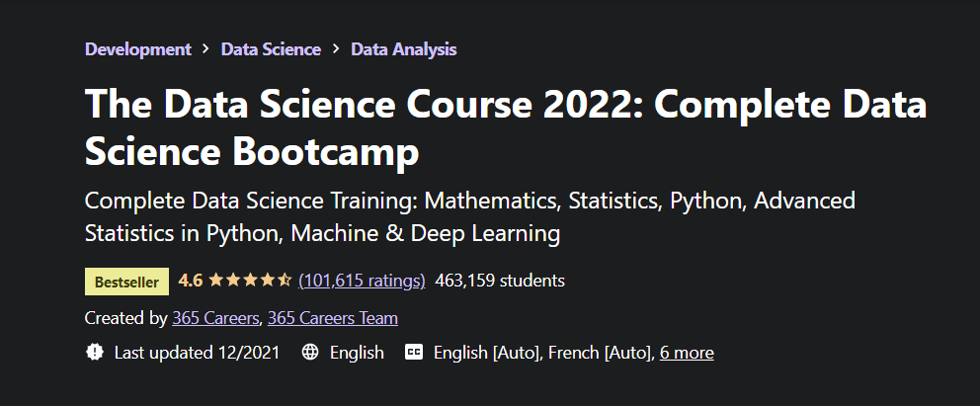Click the 4.6 rating number
The width and height of the screenshot is (980, 406).
point(190,281)
